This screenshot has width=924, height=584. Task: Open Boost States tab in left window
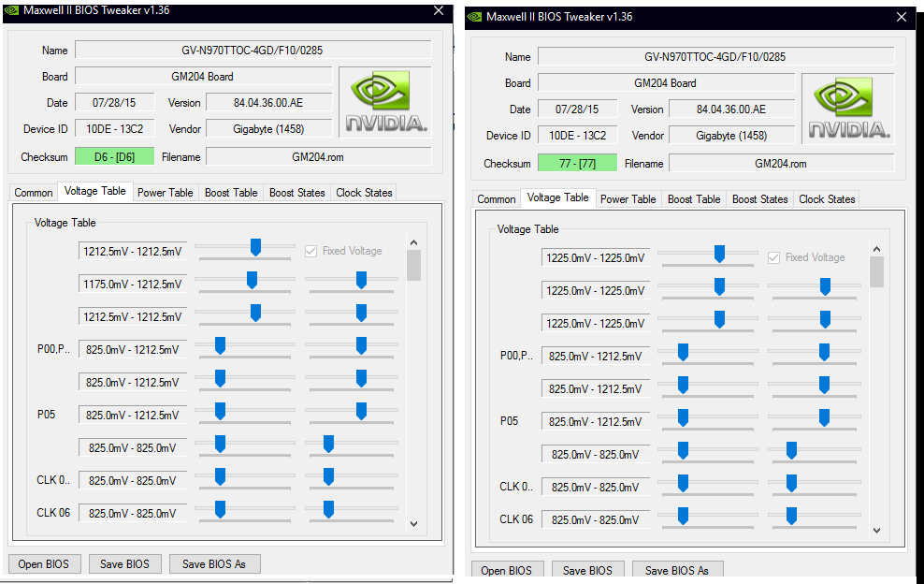pyautogui.click(x=297, y=192)
